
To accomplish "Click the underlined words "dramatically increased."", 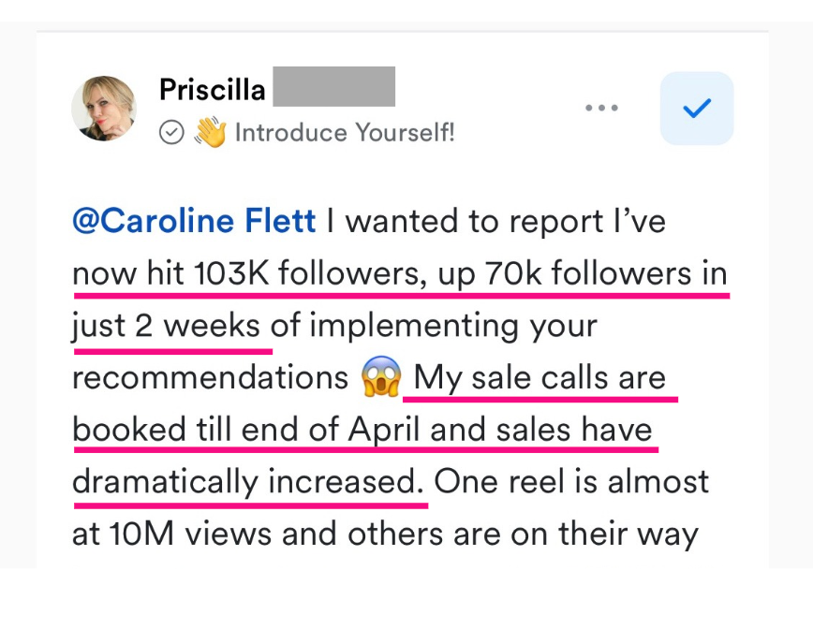I will (250, 482).
